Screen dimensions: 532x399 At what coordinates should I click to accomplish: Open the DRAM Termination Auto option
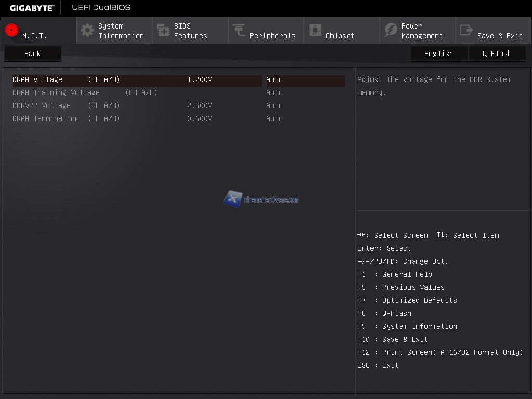click(274, 119)
